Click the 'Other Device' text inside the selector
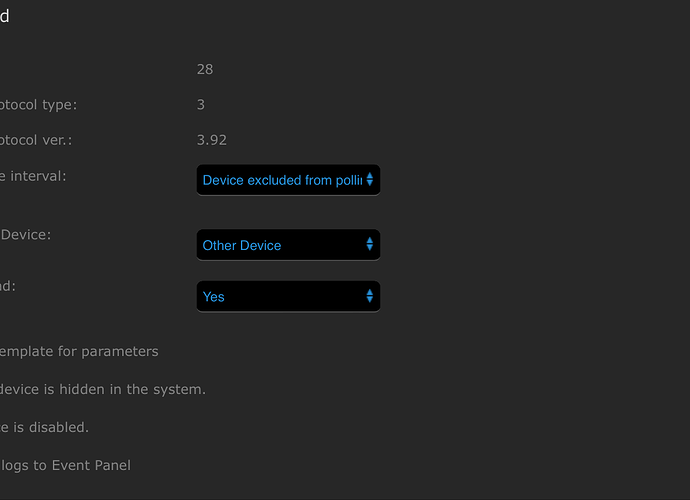 pos(242,245)
